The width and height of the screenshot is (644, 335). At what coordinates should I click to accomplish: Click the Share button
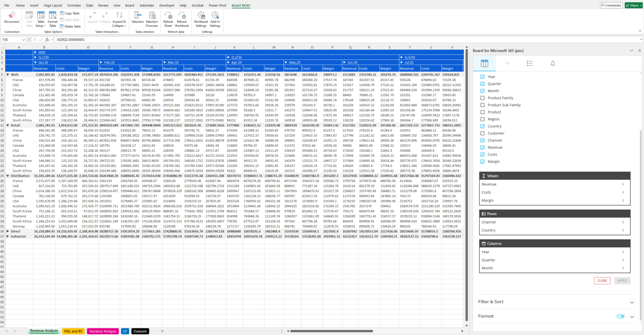634,5
